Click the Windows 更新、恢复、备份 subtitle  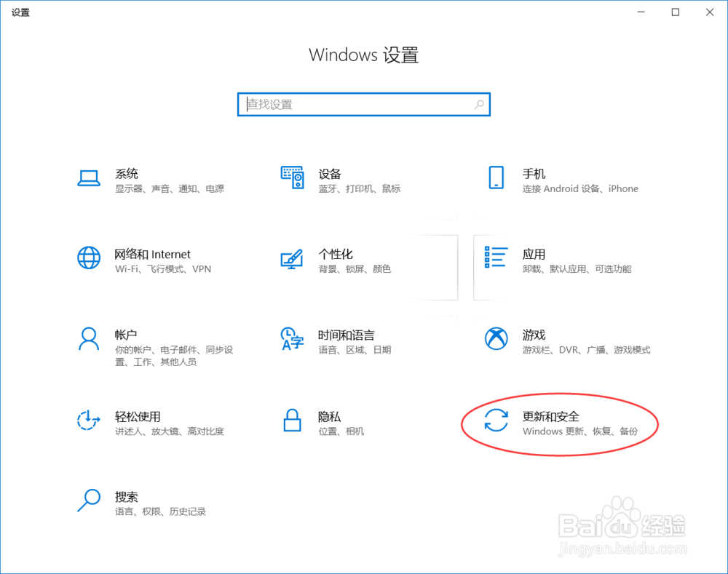581,431
